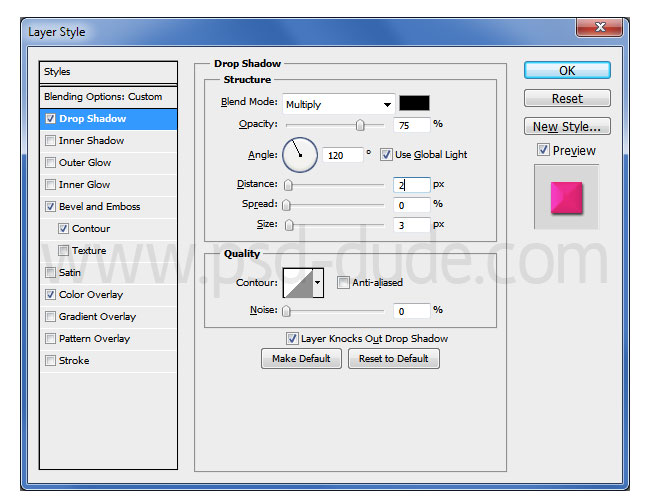Click the Spread value field

tap(411, 205)
